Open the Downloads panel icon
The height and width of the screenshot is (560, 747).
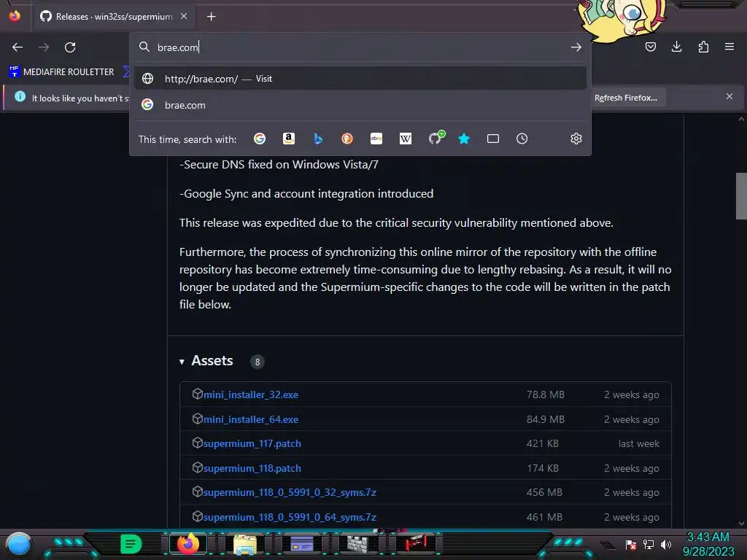click(676, 47)
